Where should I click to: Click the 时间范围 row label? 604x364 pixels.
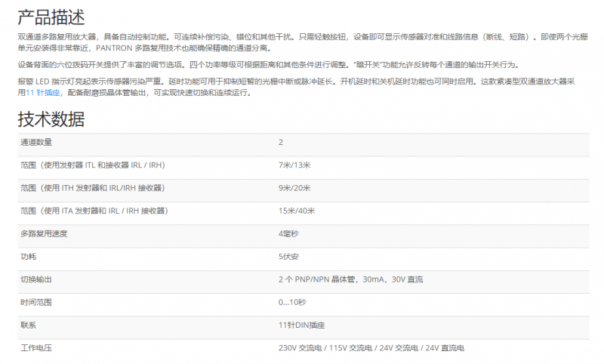(x=36, y=302)
